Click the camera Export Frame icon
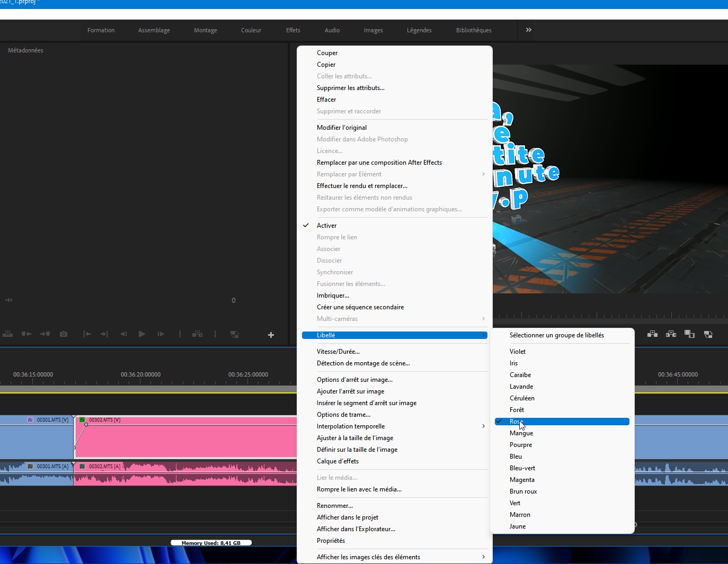 tap(64, 334)
